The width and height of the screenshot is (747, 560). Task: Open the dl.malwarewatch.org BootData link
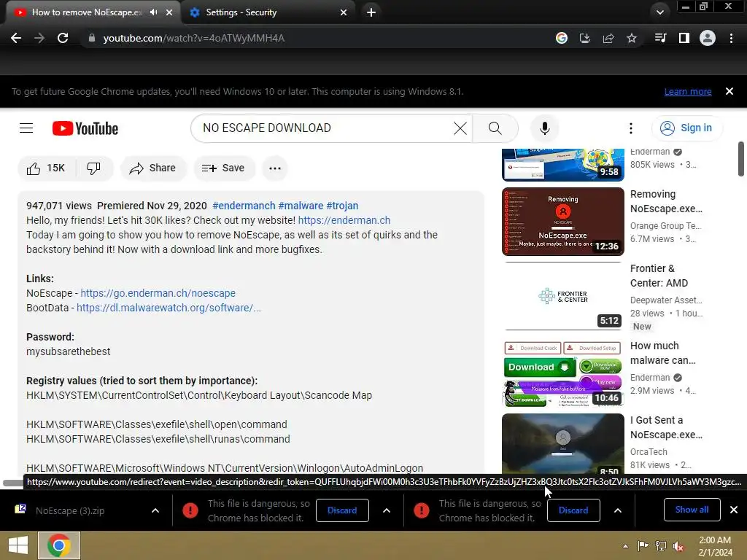[x=169, y=308]
